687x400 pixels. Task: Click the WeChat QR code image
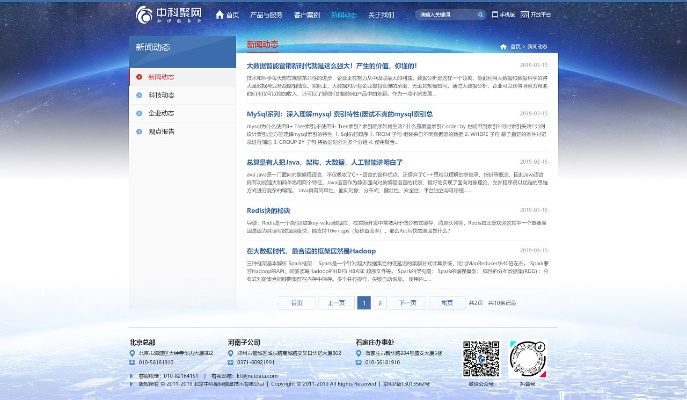click(x=480, y=358)
